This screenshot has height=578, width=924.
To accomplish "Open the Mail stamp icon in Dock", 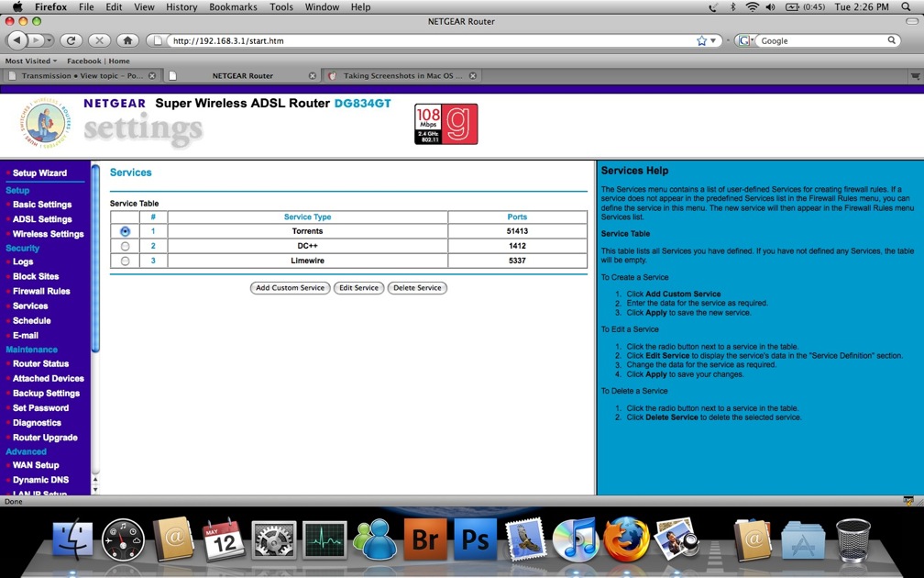I will click(526, 539).
